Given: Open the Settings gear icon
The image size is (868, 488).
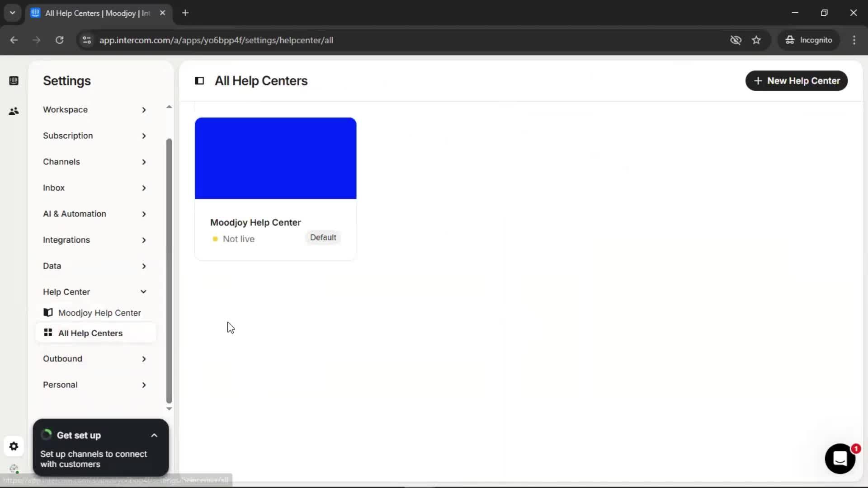Looking at the screenshot, I should [14, 446].
